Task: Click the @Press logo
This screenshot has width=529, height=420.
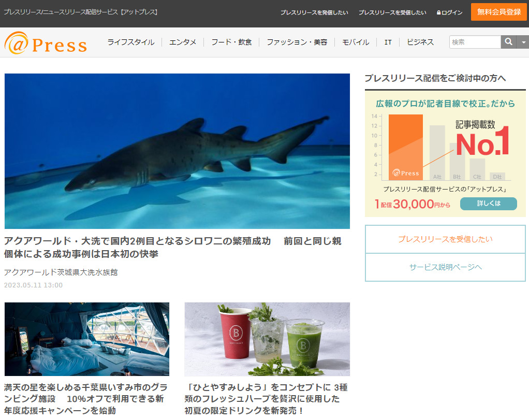Action: point(46,43)
